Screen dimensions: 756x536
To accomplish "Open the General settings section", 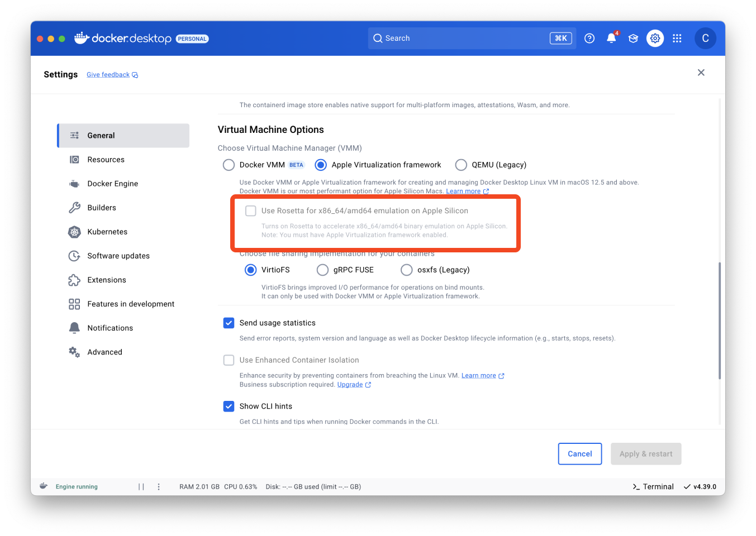I will pyautogui.click(x=123, y=136).
